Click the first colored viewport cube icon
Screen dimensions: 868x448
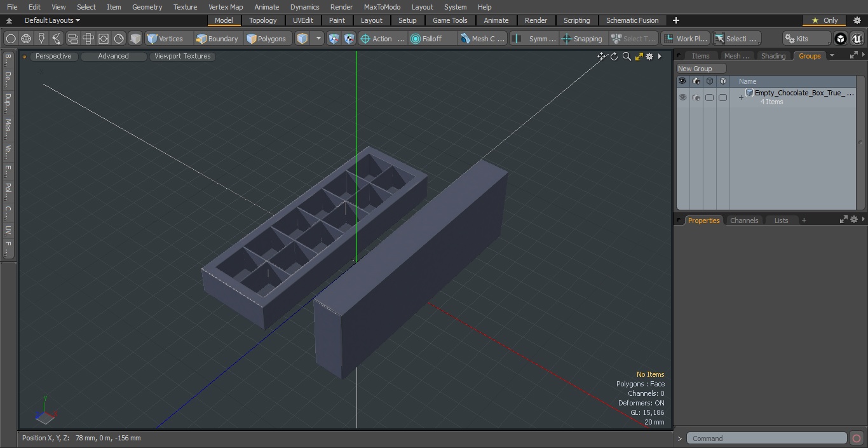click(x=334, y=39)
